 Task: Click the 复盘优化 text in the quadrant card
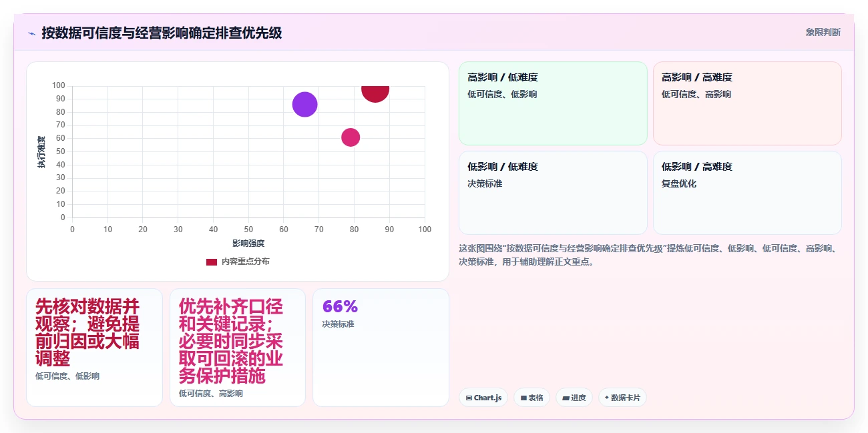click(x=679, y=183)
